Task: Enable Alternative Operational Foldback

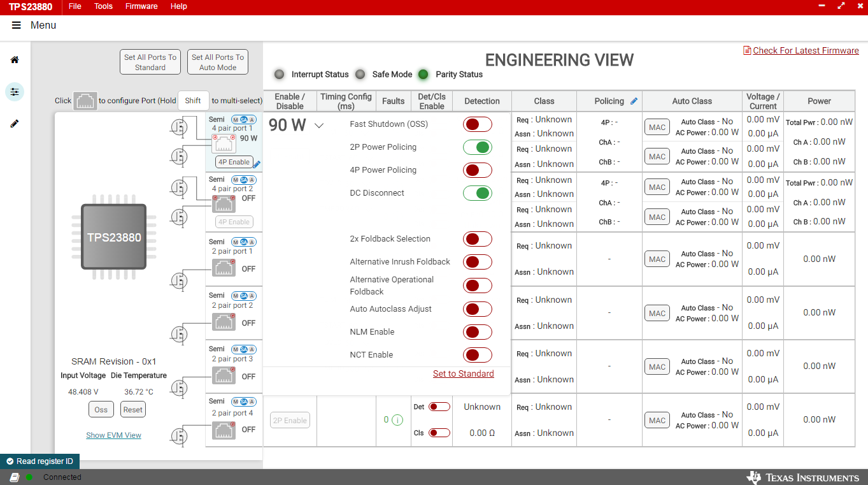Action: pos(478,286)
